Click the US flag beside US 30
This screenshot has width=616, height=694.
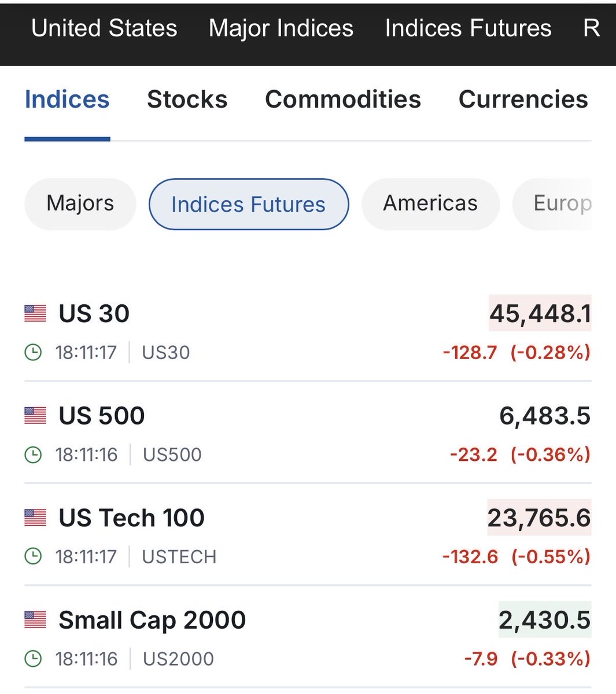tap(35, 313)
